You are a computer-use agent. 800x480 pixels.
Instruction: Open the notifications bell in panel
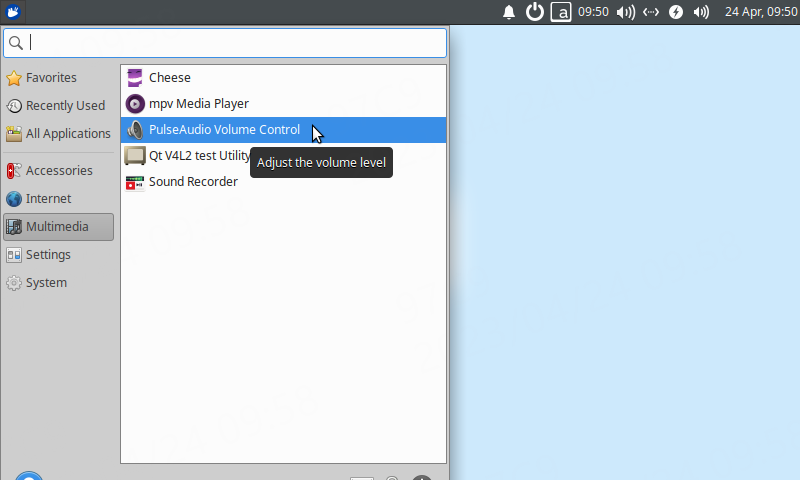pyautogui.click(x=509, y=12)
